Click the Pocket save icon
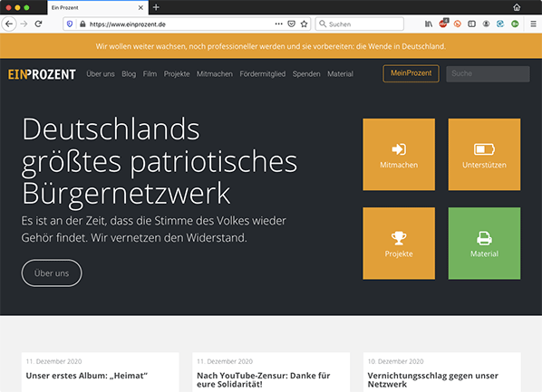This screenshot has width=542, height=392. click(x=292, y=24)
